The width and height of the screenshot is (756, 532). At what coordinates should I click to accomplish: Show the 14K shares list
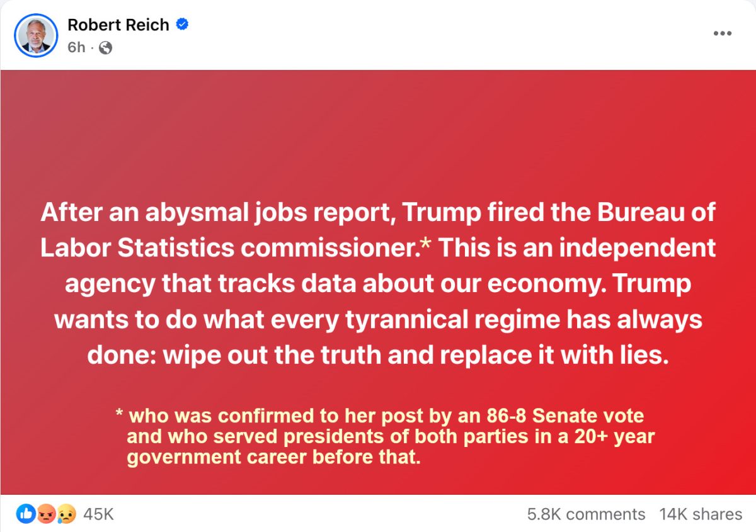(701, 514)
